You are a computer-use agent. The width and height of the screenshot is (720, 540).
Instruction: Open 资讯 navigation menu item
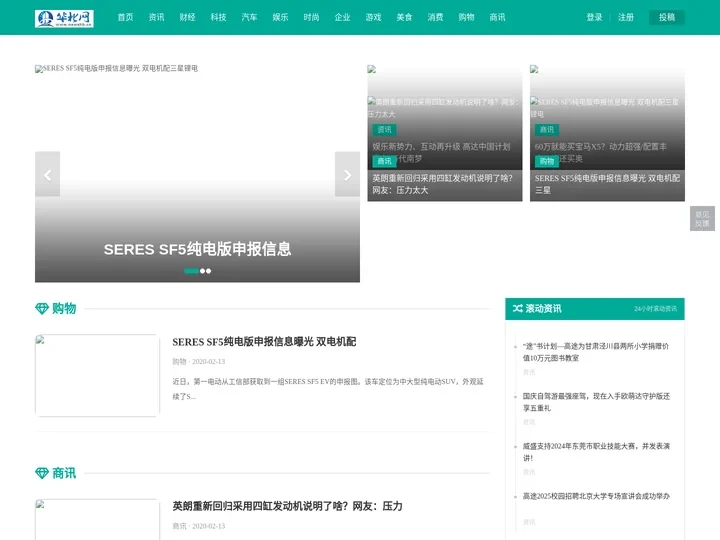(x=156, y=17)
